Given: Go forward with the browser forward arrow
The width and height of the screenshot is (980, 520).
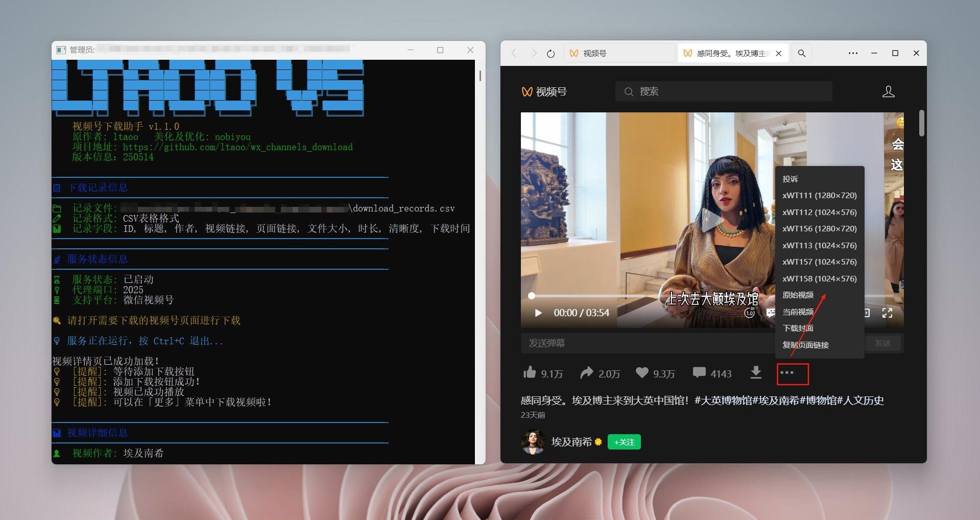Looking at the screenshot, I should (x=534, y=53).
